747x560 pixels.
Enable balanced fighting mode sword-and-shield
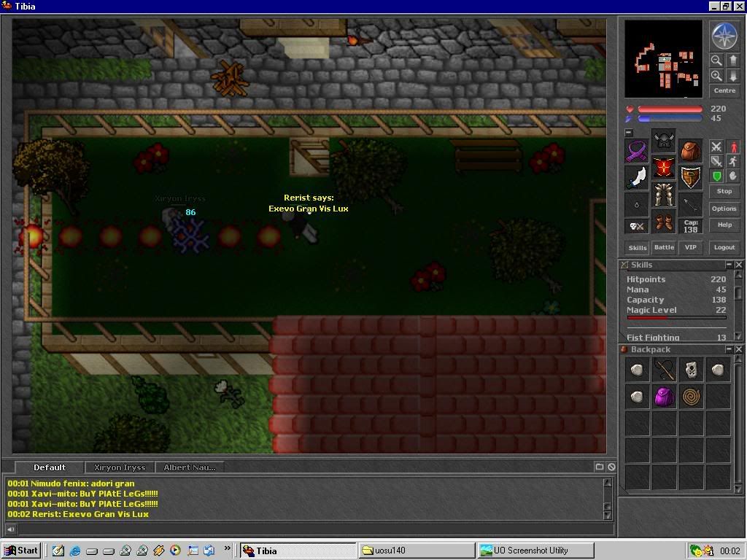pos(716,161)
